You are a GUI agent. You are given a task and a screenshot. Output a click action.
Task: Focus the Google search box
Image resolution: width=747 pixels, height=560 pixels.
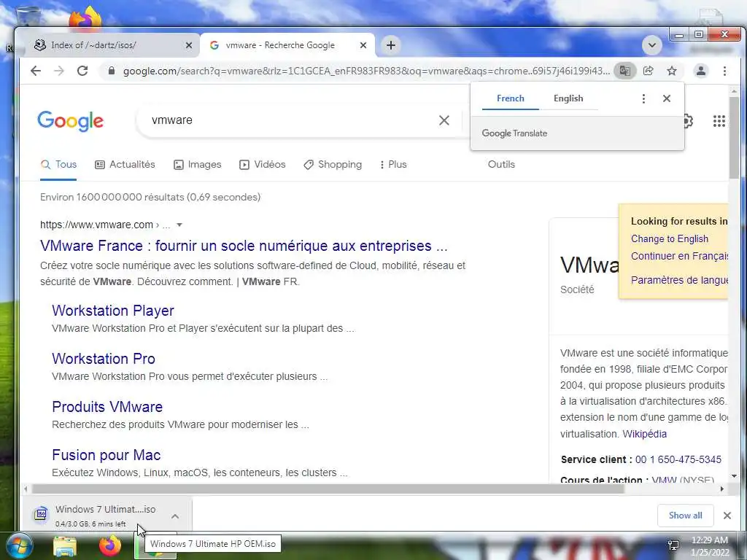pos(290,120)
